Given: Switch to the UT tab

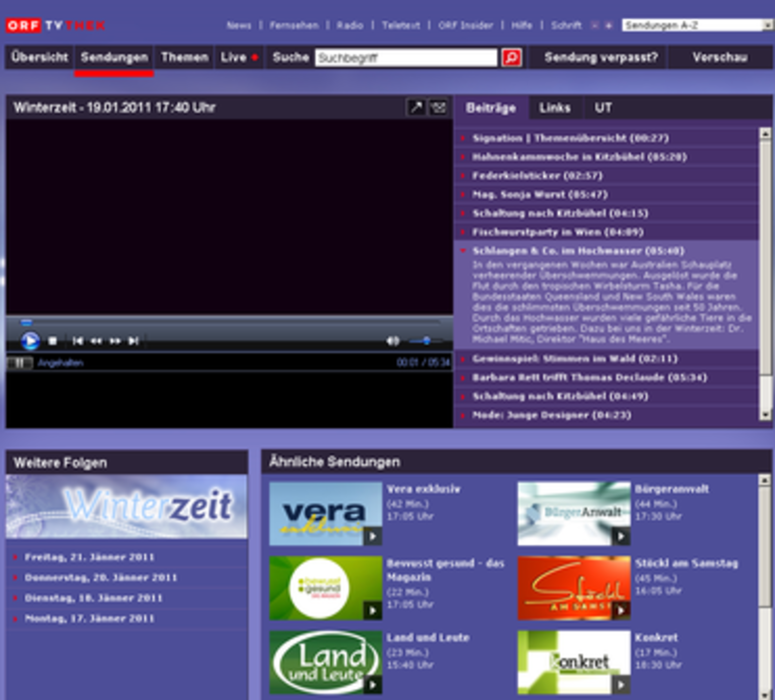Looking at the screenshot, I should [604, 108].
